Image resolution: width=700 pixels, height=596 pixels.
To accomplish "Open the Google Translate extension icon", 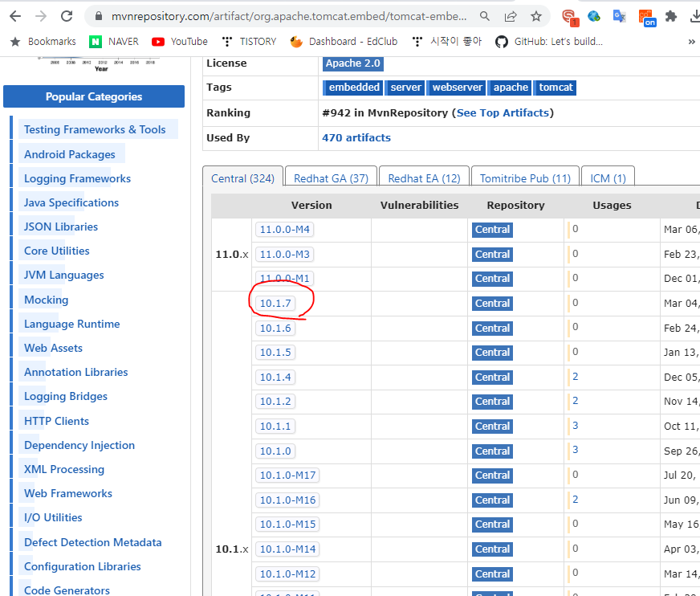I will click(619, 17).
